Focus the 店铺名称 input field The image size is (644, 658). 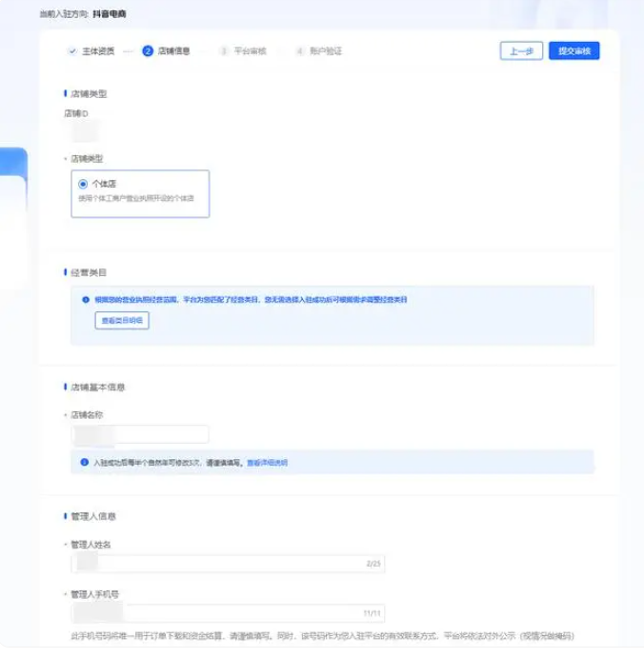140,434
